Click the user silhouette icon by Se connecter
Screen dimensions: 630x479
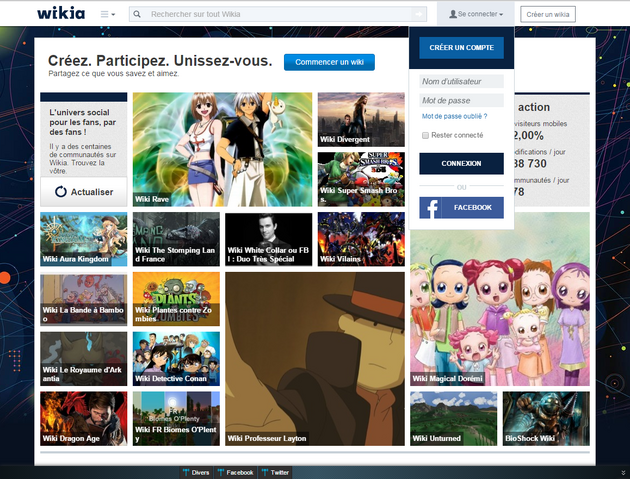pyautogui.click(x=453, y=14)
